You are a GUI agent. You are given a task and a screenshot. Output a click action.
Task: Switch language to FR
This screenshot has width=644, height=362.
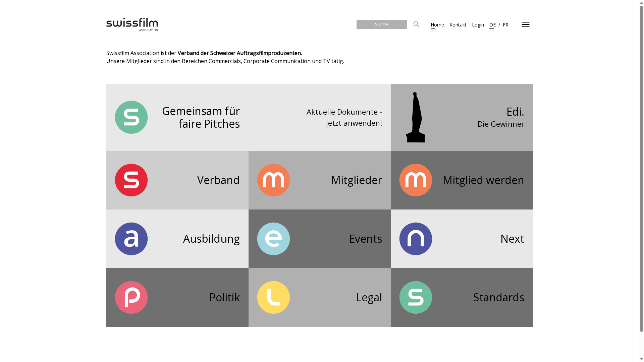(x=505, y=24)
